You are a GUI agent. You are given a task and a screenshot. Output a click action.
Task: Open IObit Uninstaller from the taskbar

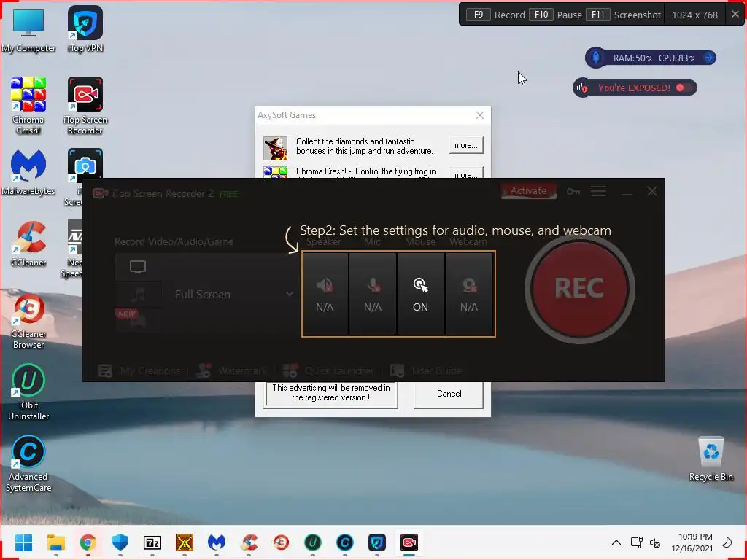313,542
